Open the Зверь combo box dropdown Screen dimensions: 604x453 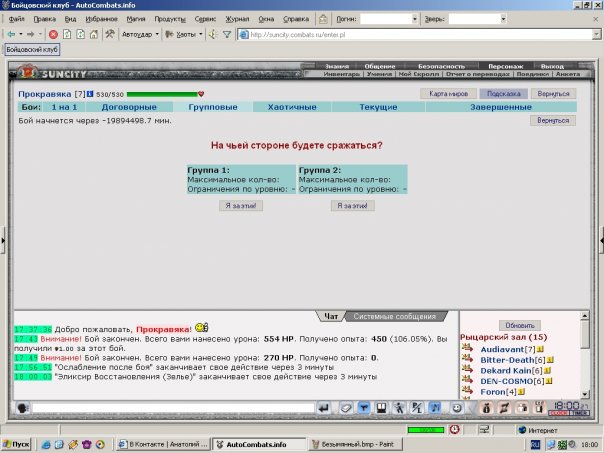(x=503, y=19)
